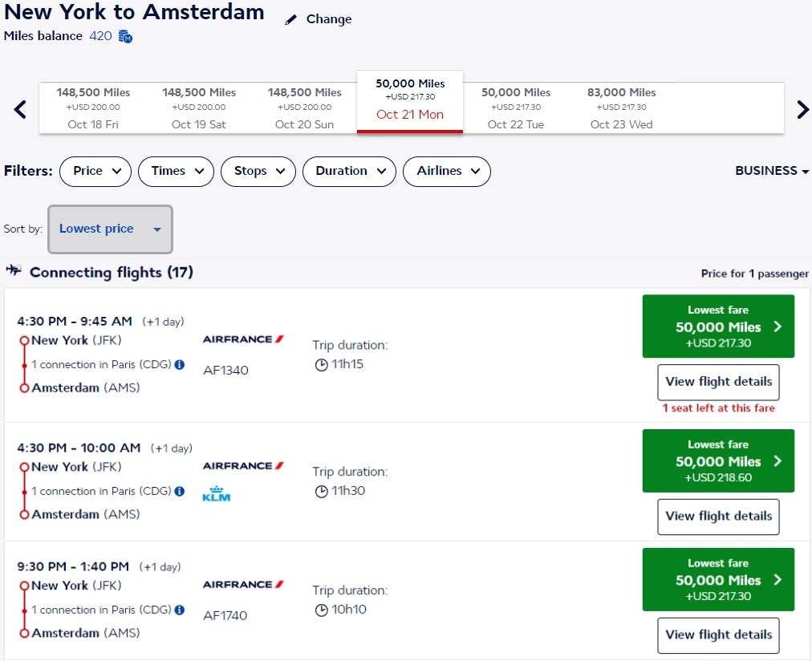Open the Lowest price sort dropdown
This screenshot has height=661, width=812.
coord(110,229)
